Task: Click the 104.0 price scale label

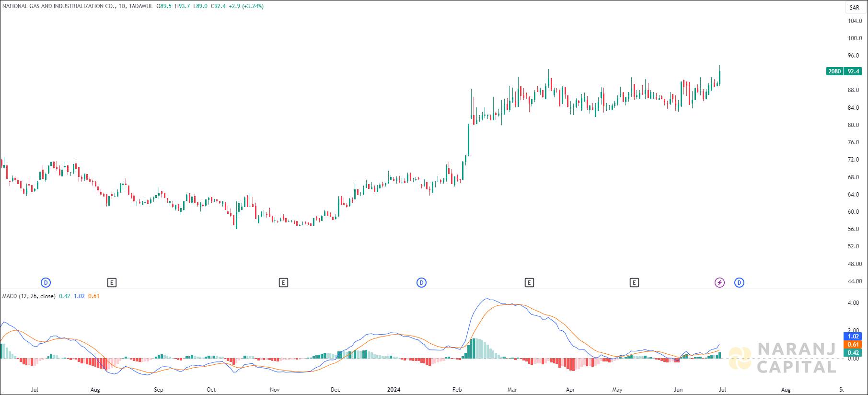Action: [x=855, y=21]
